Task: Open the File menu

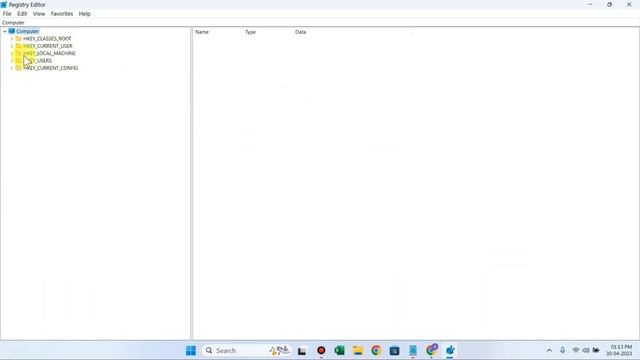Action: (7, 13)
